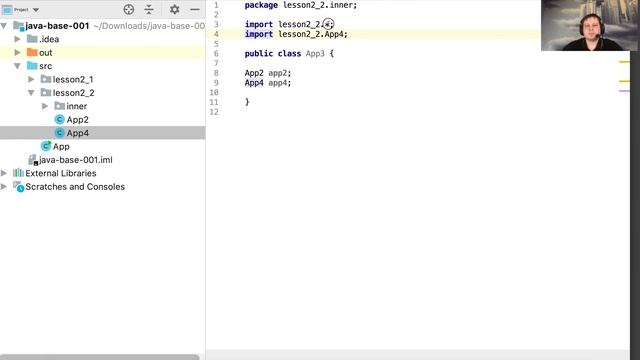Click the App2 class icon

tap(60, 120)
